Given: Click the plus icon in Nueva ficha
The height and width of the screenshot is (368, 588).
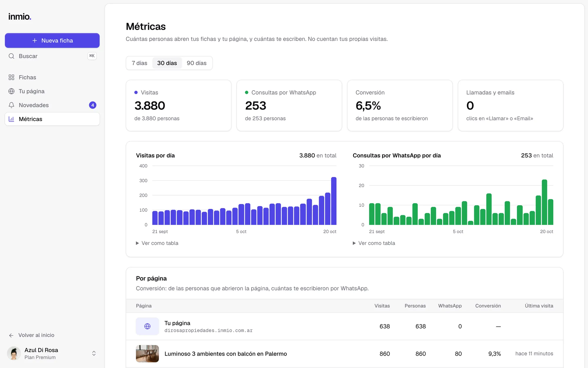Looking at the screenshot, I should pos(35,41).
